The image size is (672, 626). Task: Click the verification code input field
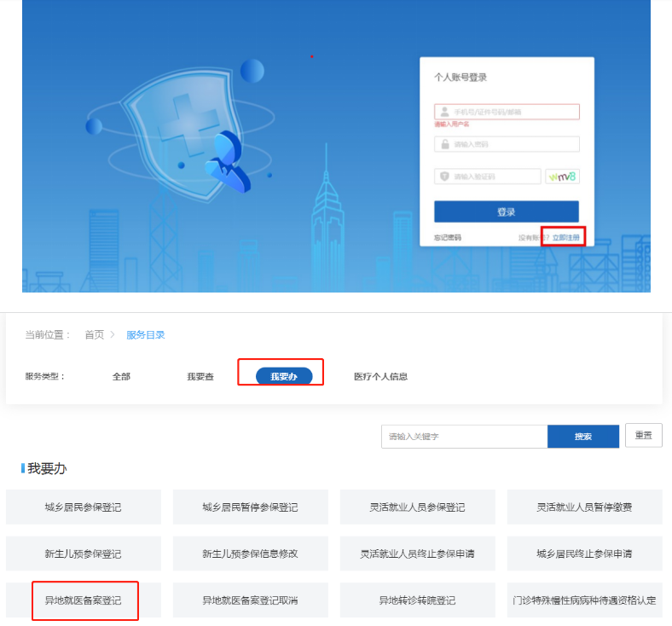pyautogui.click(x=487, y=176)
